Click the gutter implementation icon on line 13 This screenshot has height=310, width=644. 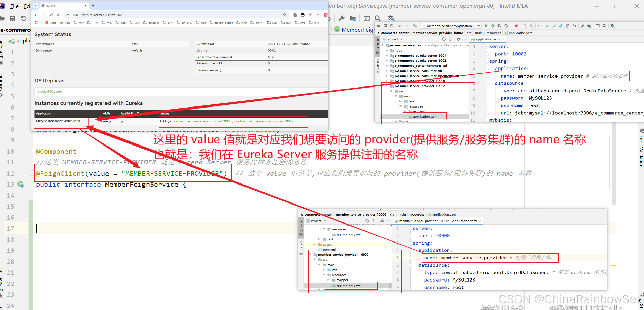21,185
